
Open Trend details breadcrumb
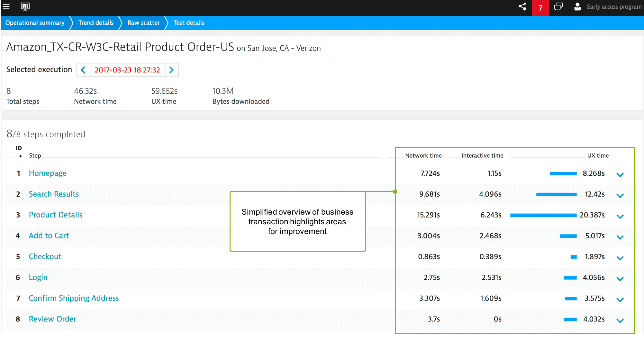click(96, 23)
